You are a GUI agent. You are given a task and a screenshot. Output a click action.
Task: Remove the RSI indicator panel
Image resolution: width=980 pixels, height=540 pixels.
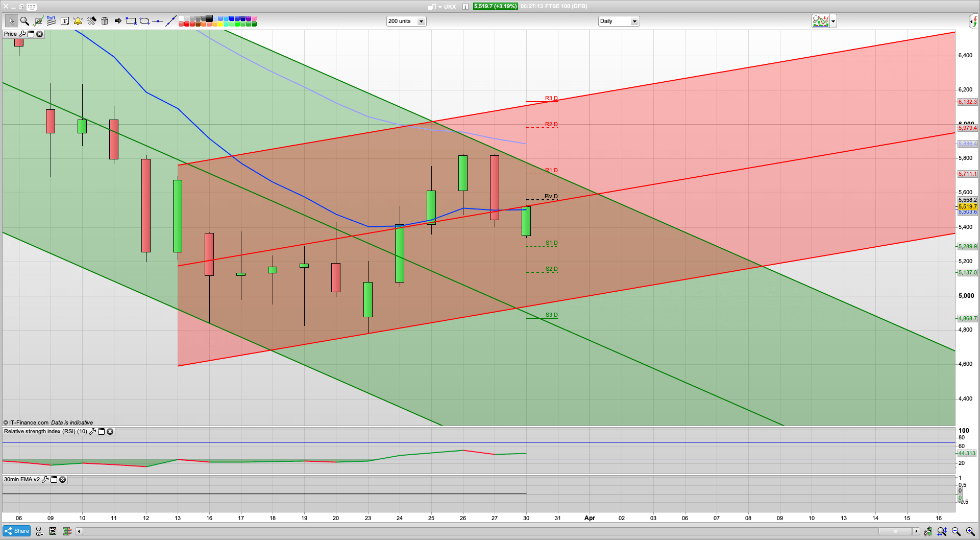(x=110, y=431)
